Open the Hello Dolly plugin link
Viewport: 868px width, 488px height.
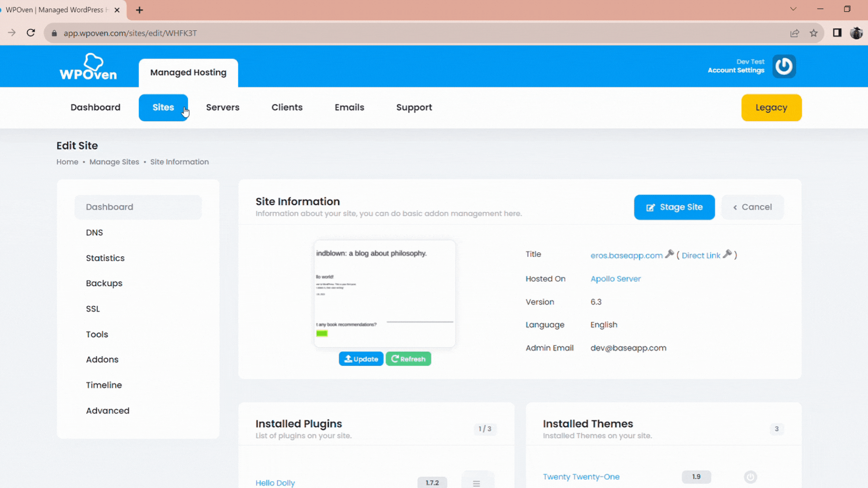coord(275,483)
